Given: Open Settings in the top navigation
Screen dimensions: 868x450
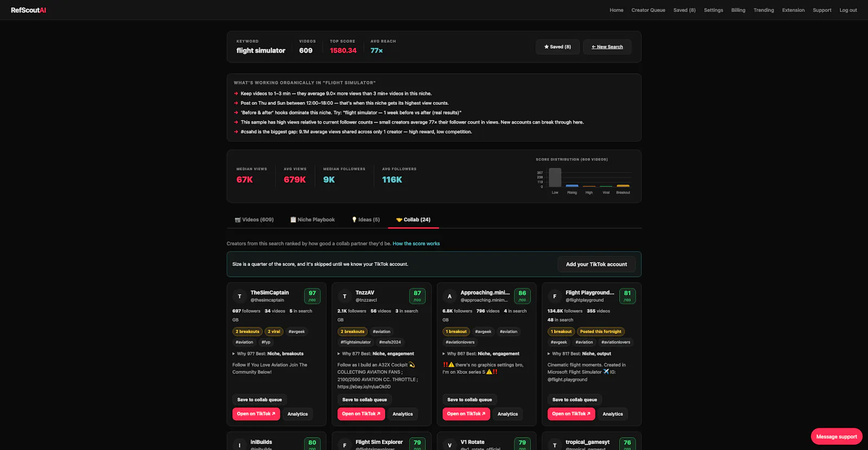Looking at the screenshot, I should click(713, 10).
